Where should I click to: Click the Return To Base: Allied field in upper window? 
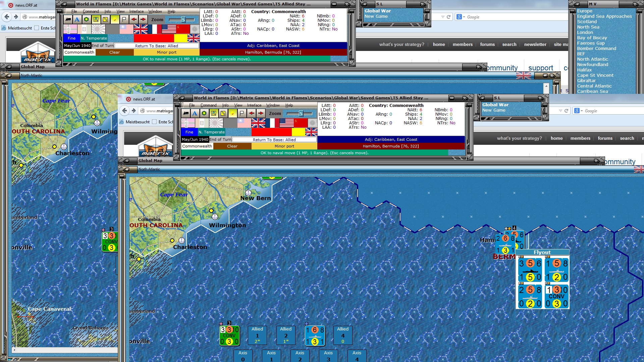pyautogui.click(x=157, y=46)
